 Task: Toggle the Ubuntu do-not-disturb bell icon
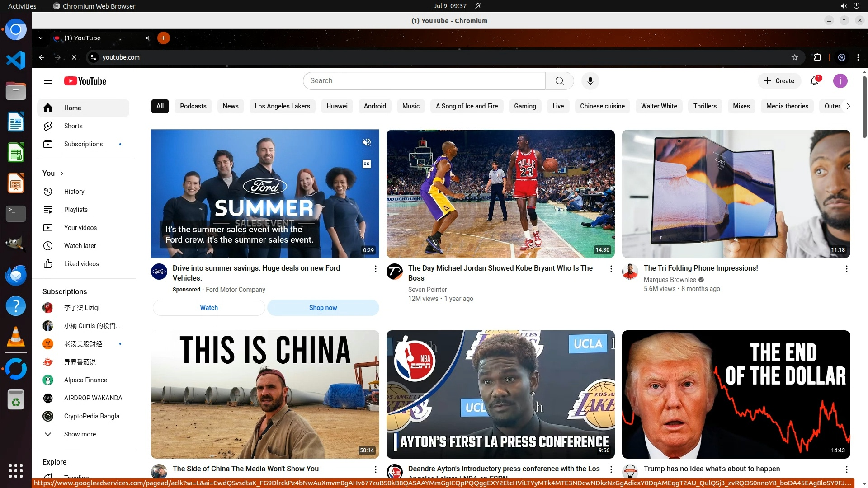(478, 6)
